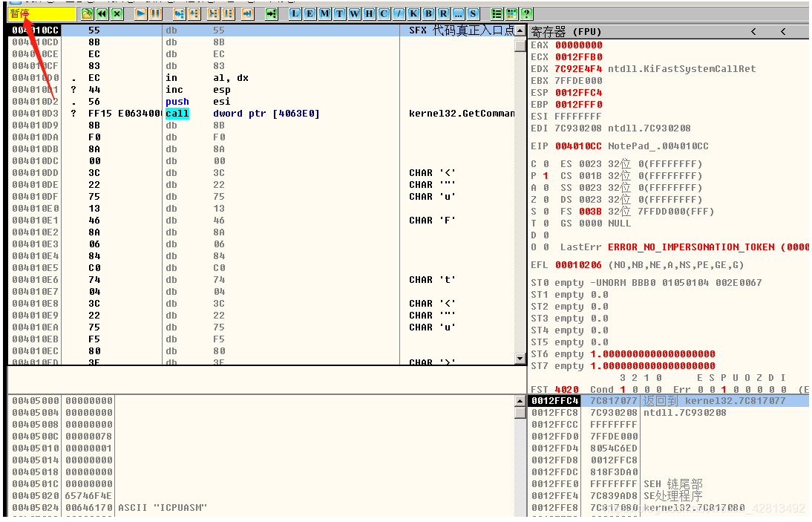Select ESP register value 0012FFC4
The image size is (812, 522).
578,93
